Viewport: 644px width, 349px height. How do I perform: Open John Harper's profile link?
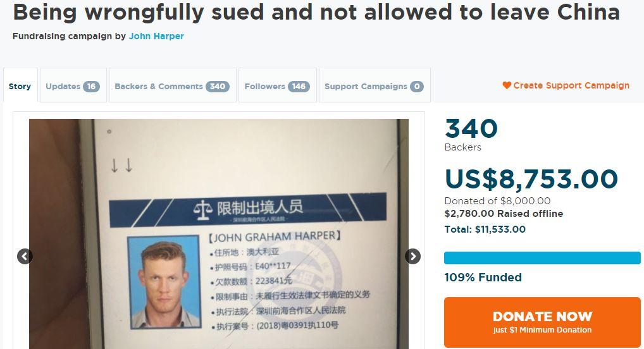(x=156, y=36)
